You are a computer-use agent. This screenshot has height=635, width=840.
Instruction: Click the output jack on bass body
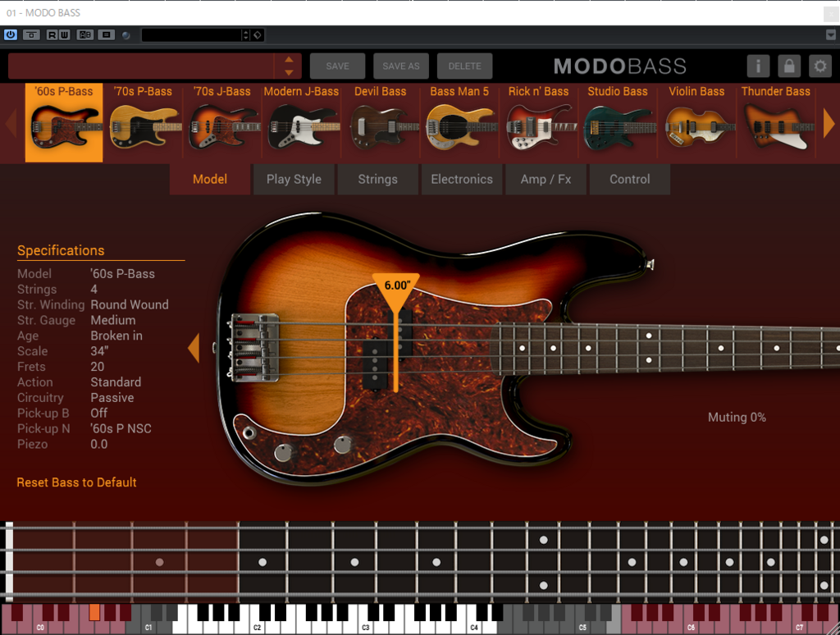(249, 432)
